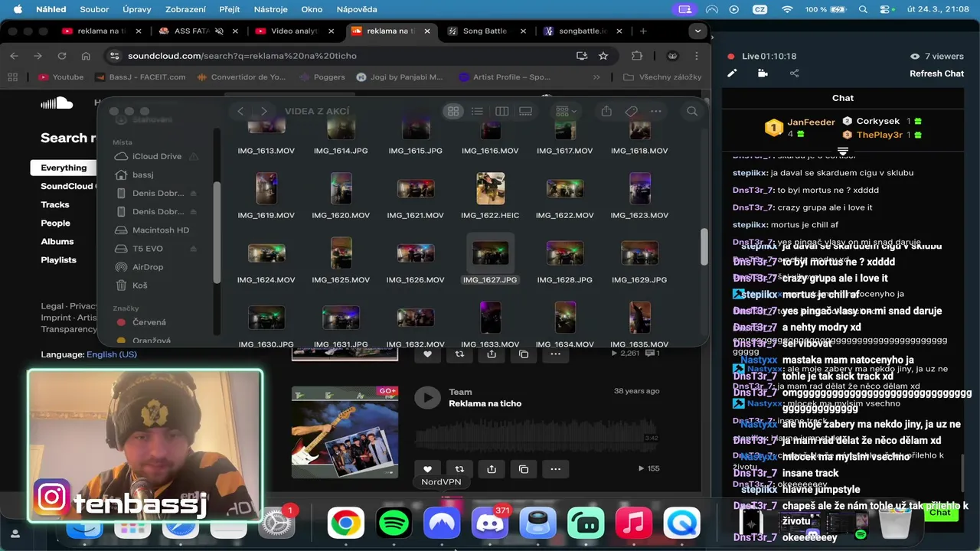Open Chrome three-dot menu
The width and height of the screenshot is (980, 551).
pos(696,56)
